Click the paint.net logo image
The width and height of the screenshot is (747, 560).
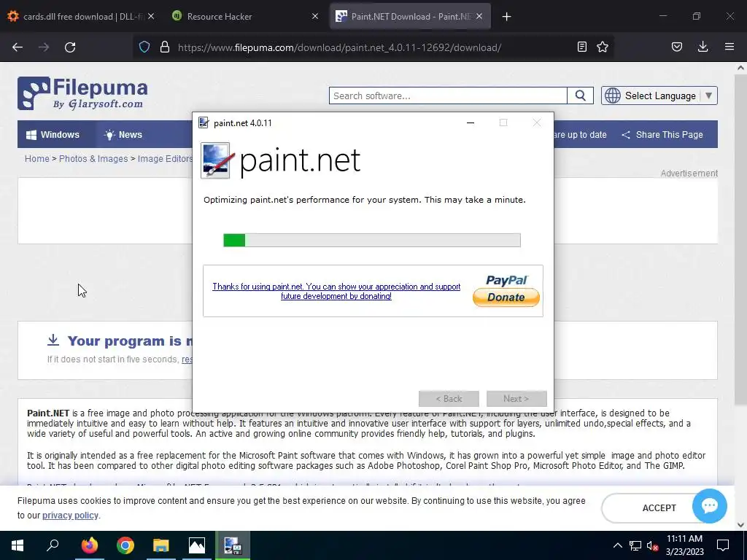(281, 160)
